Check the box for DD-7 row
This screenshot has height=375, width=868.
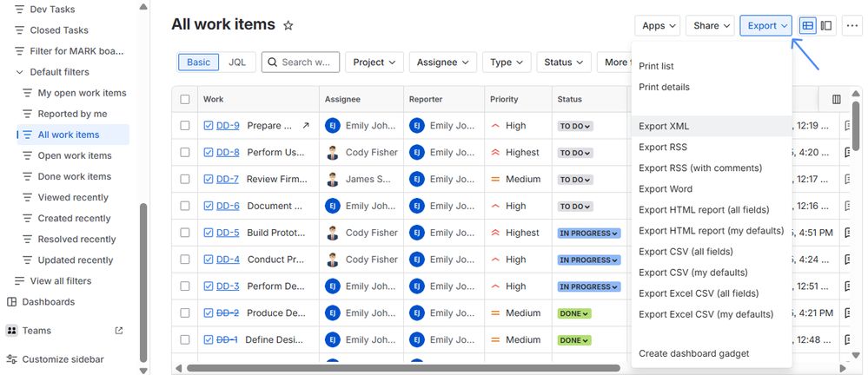tap(185, 179)
